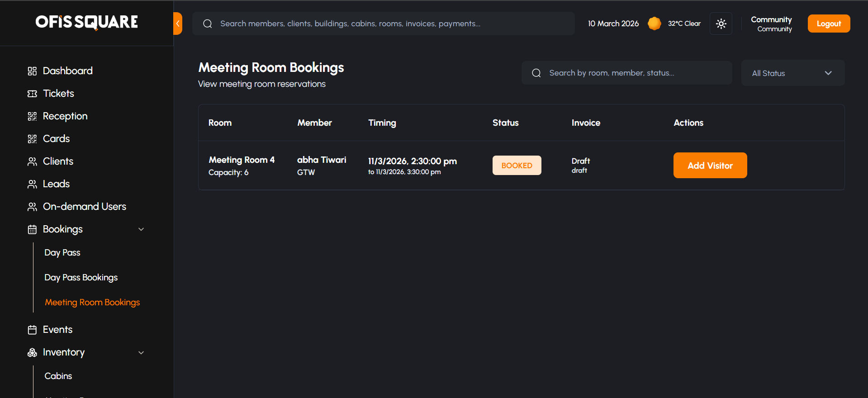Open the All Status filter dropdown
This screenshot has width=868, height=398.
point(792,73)
